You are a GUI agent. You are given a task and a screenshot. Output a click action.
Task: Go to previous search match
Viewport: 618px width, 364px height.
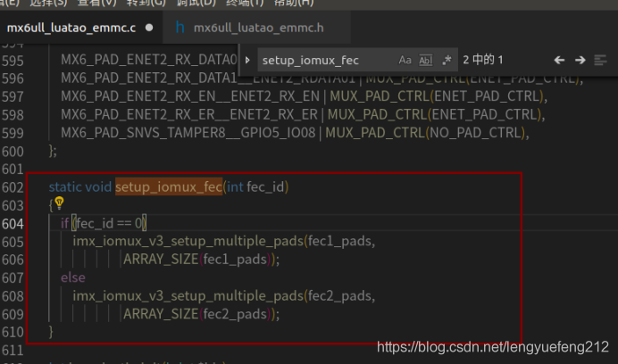(x=559, y=60)
